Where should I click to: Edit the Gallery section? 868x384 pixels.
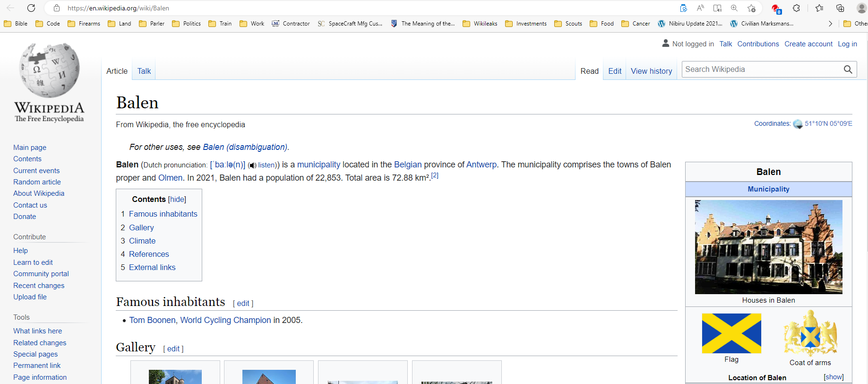173,349
